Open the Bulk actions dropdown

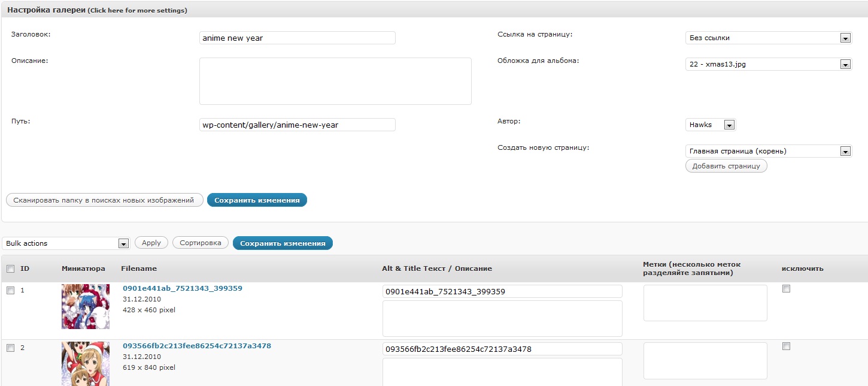tap(66, 243)
